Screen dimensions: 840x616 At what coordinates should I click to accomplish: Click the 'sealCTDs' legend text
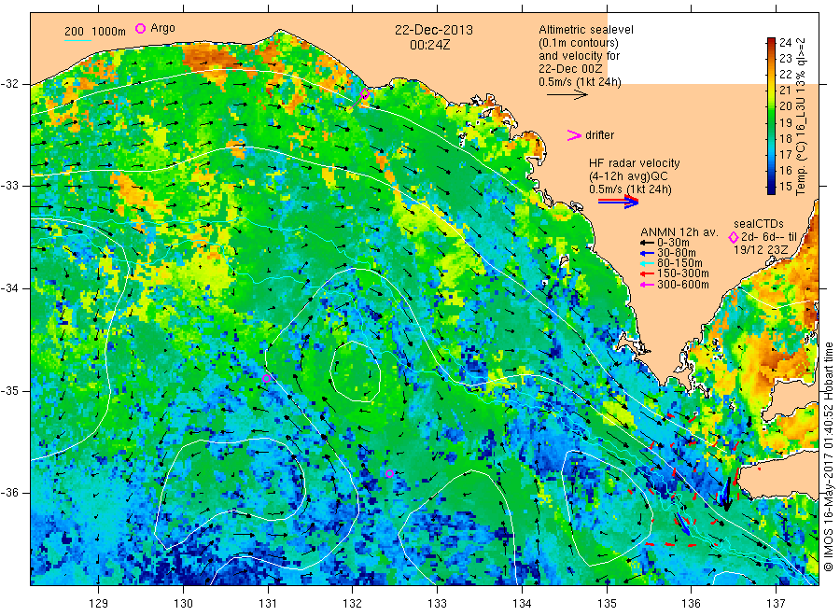pos(759,224)
